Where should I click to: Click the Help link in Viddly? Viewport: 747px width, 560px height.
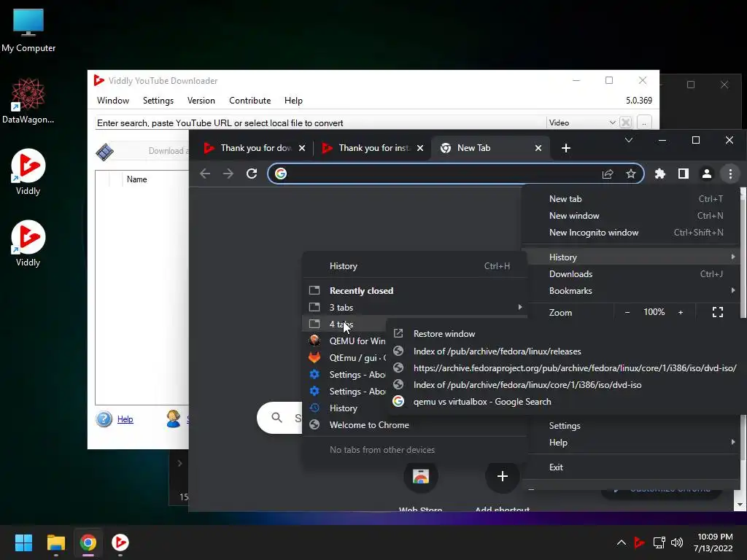click(x=125, y=419)
